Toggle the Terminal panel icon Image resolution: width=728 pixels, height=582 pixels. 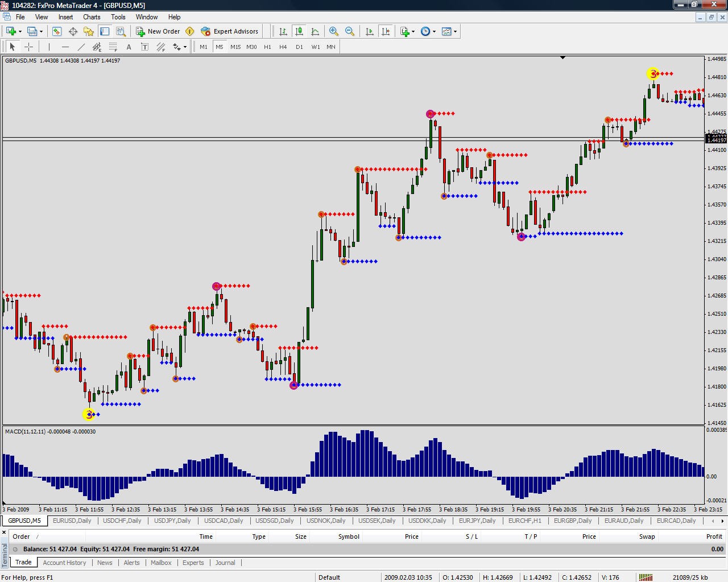pos(105,31)
